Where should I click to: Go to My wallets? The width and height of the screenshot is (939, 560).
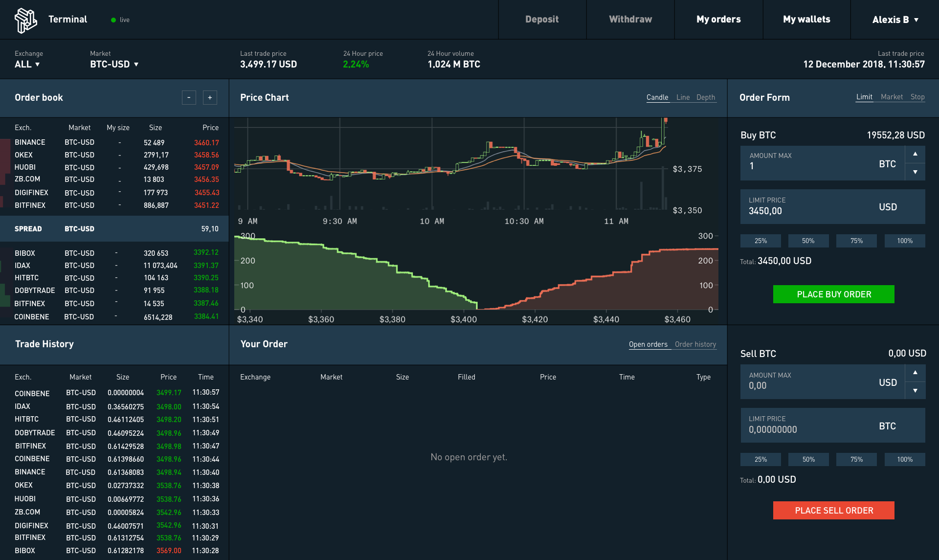pos(806,20)
